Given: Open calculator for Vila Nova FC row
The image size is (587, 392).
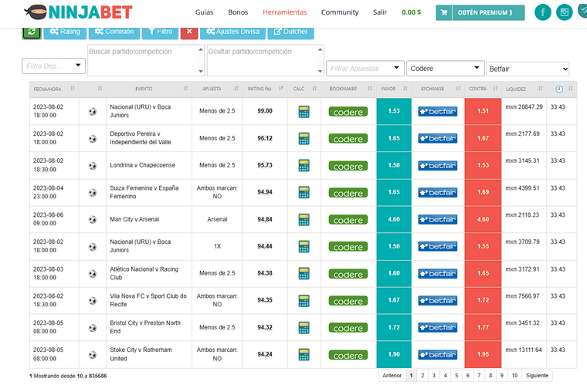Looking at the screenshot, I should (304, 300).
